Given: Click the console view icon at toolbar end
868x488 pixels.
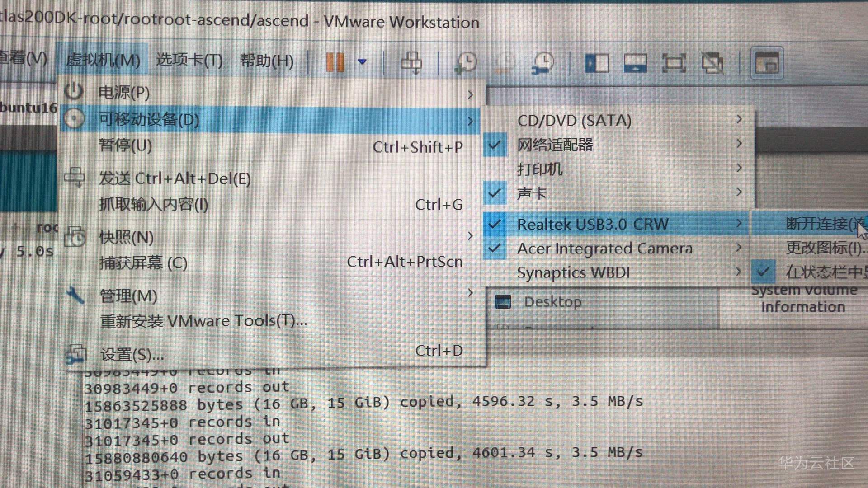Looking at the screenshot, I should click(767, 63).
